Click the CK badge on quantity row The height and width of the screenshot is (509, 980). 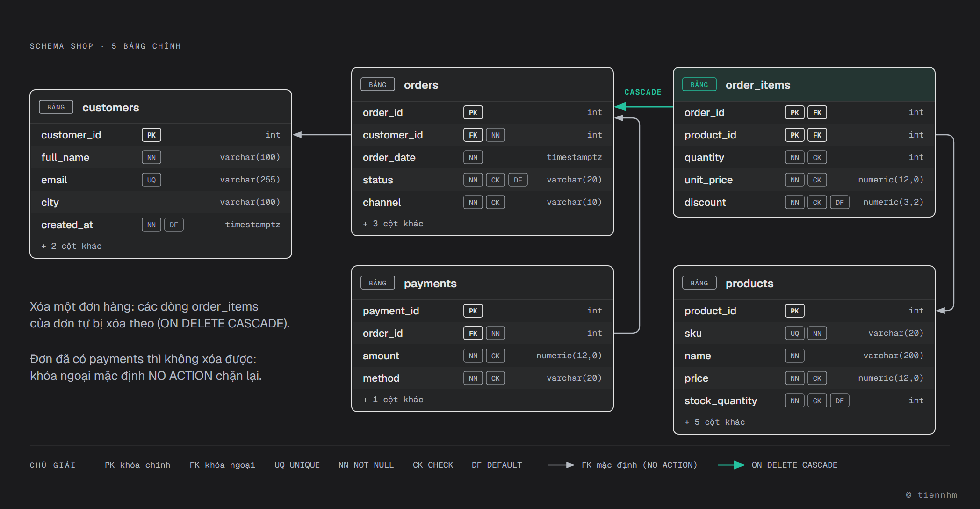[x=817, y=157]
